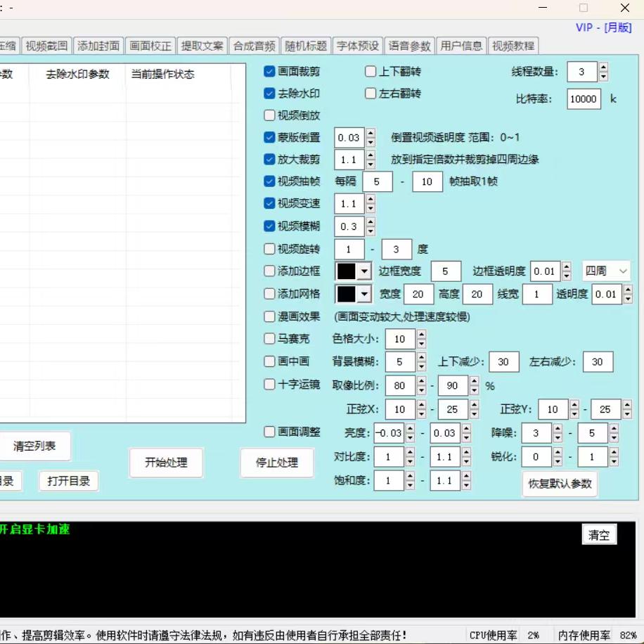
Task: Click the 清空列表 button
Action: coord(34,446)
